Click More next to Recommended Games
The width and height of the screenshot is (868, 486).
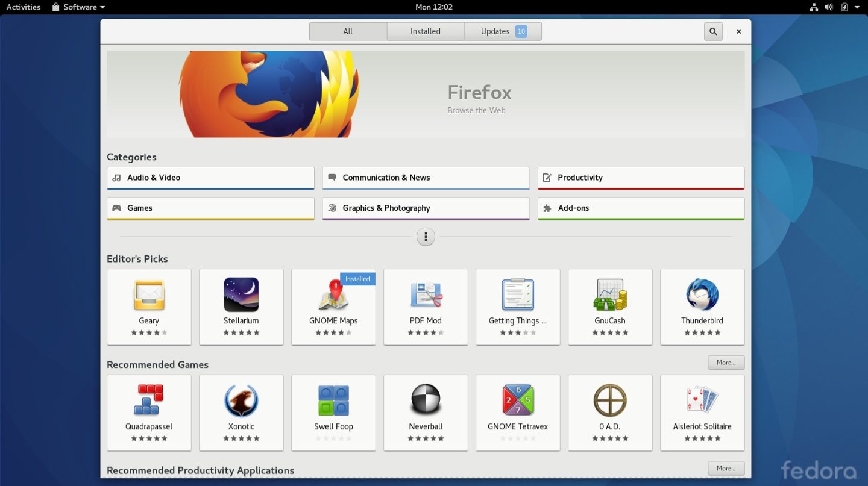726,362
